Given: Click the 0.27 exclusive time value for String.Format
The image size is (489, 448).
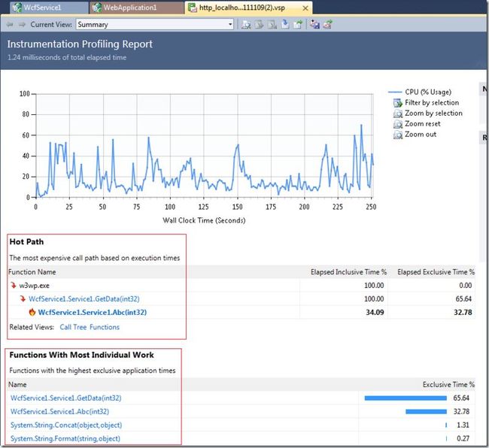Looking at the screenshot, I should (x=463, y=439).
